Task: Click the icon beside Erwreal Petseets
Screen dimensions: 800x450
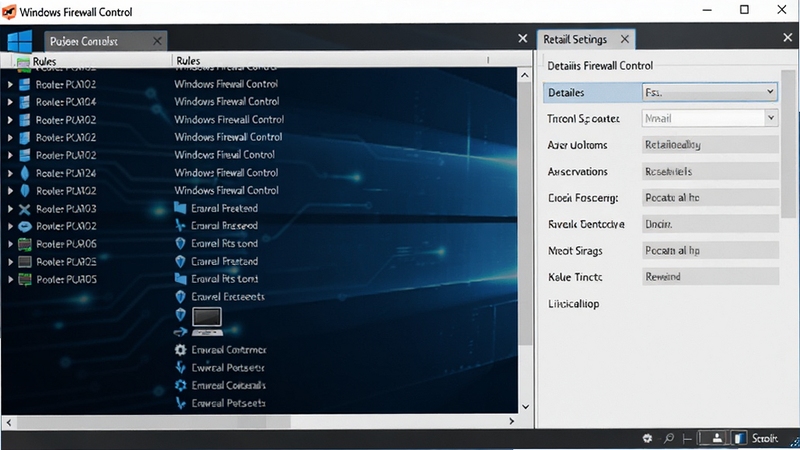Action: (180, 403)
